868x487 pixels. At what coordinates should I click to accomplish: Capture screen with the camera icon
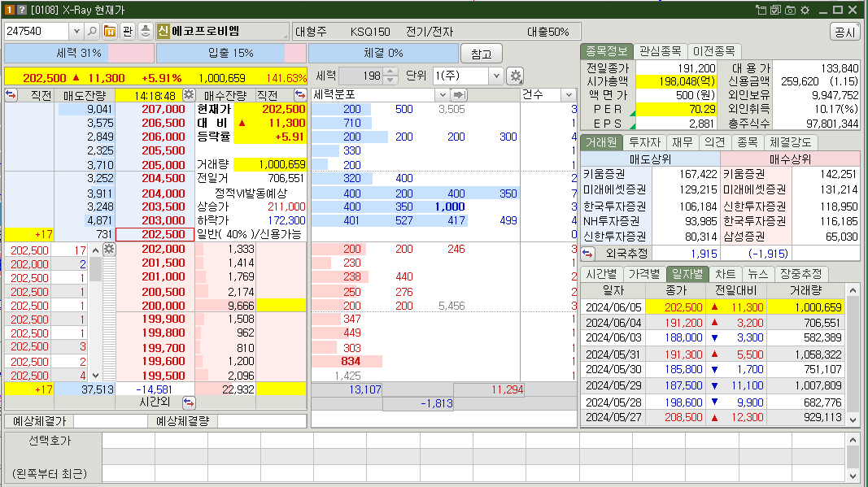pyautogui.click(x=790, y=10)
